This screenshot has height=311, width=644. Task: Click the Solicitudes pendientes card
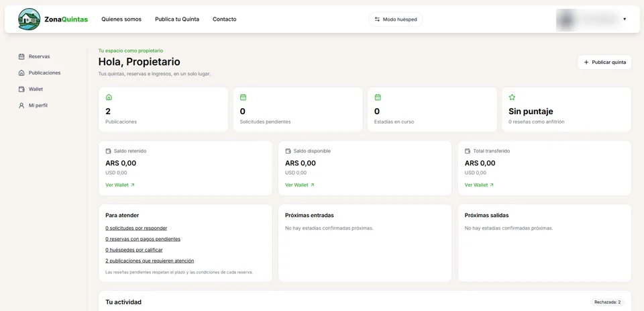(298, 109)
